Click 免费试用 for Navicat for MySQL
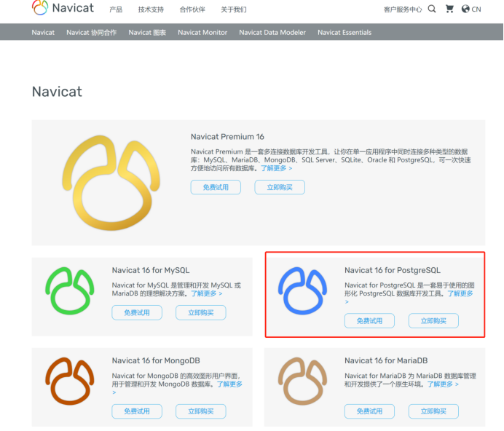The width and height of the screenshot is (504, 431). pyautogui.click(x=137, y=312)
